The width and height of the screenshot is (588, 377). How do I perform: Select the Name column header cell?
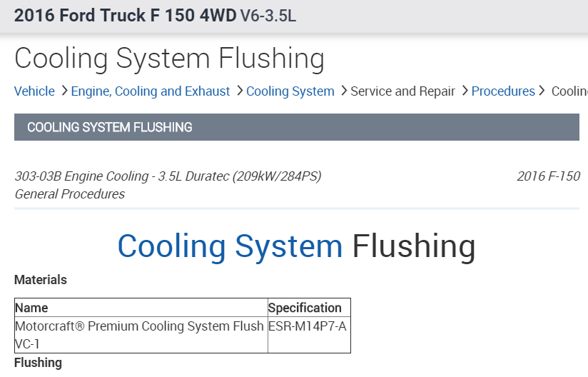[x=31, y=308]
